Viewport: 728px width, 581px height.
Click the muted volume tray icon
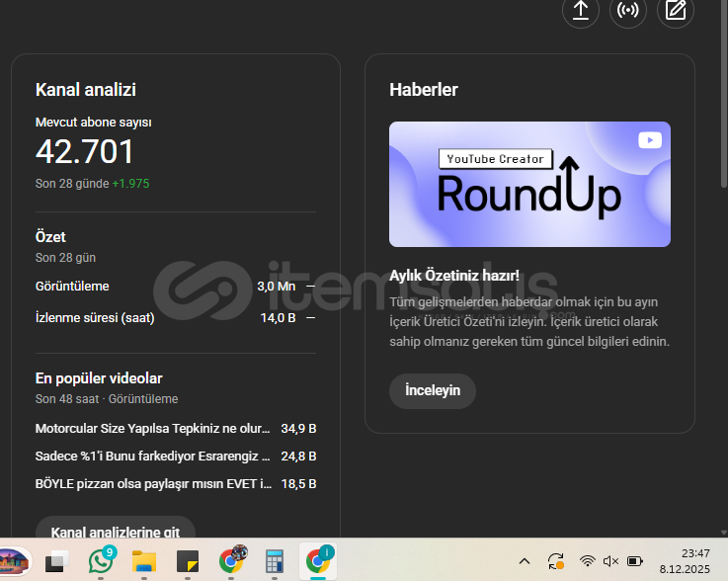coord(610,561)
